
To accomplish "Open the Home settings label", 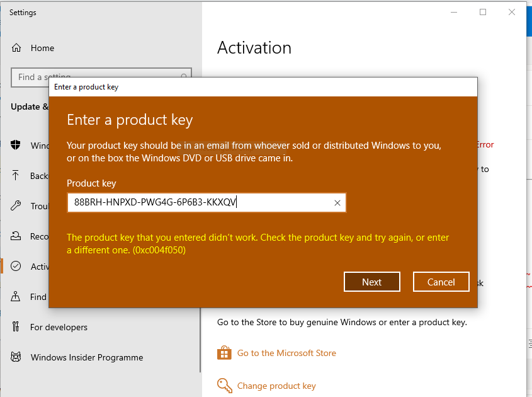I will coord(42,49).
